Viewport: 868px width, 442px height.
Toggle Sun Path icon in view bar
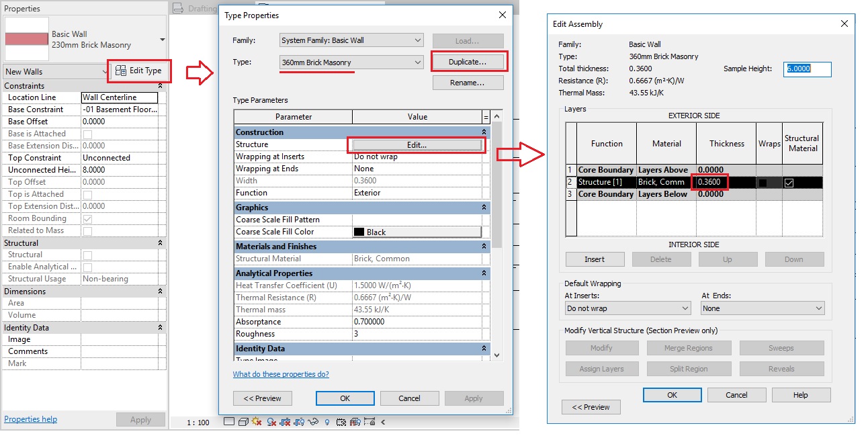[x=256, y=422]
